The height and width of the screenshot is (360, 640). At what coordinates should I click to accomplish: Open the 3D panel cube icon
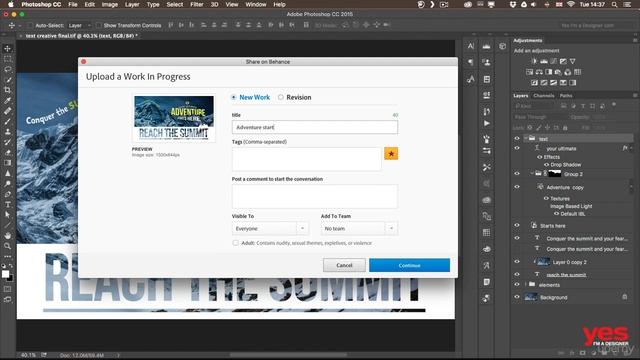[x=502, y=46]
